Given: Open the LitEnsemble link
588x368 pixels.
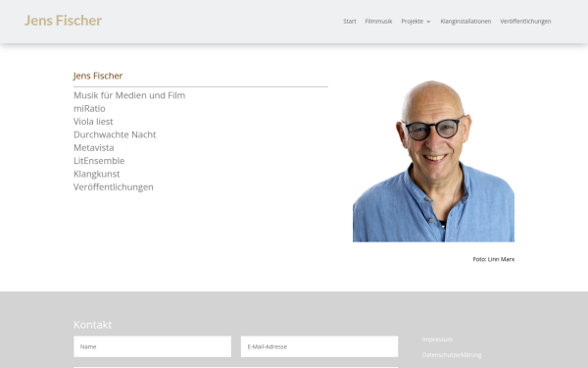Looking at the screenshot, I should click(99, 161).
